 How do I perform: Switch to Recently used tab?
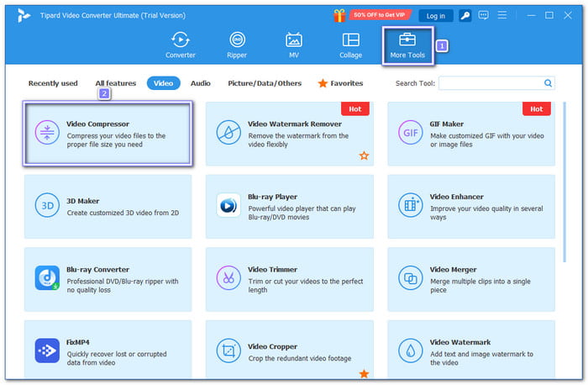pos(53,83)
